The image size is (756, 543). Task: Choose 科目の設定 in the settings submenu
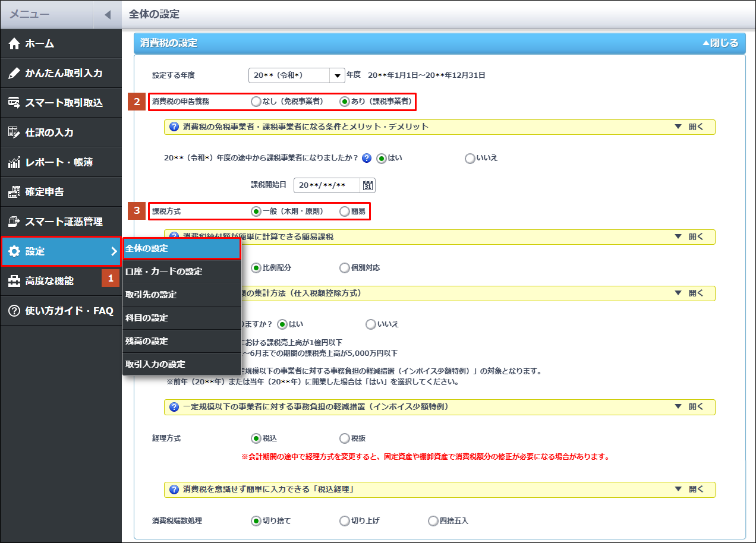146,318
